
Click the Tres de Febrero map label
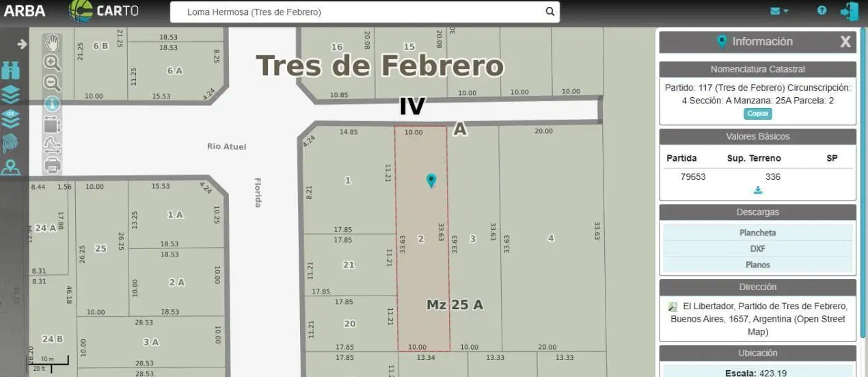tap(380, 66)
